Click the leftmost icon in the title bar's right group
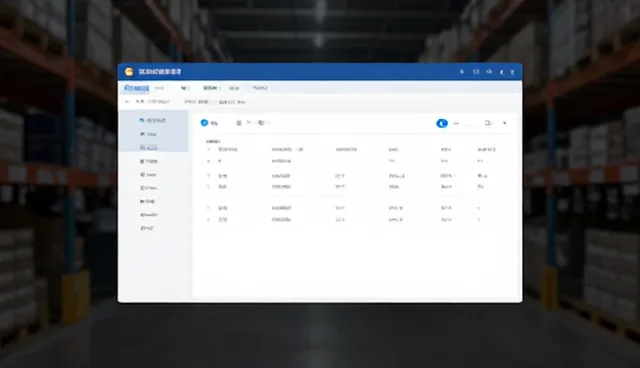The image size is (640, 368). pos(462,72)
